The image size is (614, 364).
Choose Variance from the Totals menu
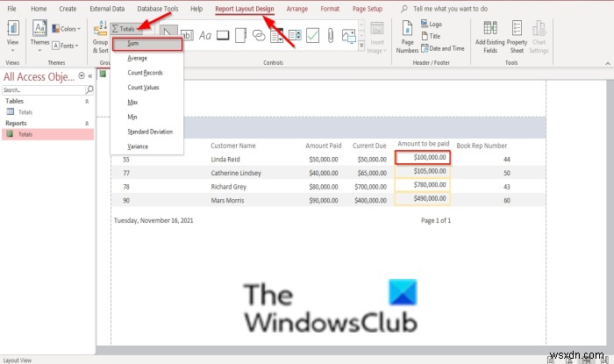tap(147, 146)
